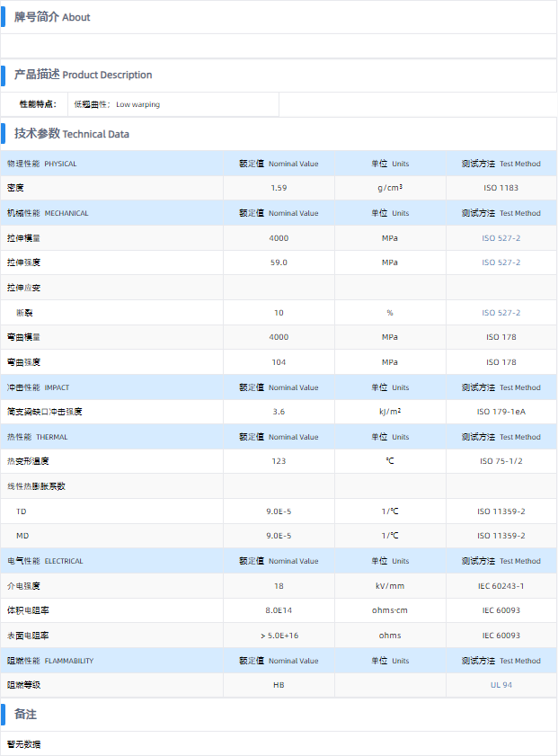The height and width of the screenshot is (756, 558).
Task: Click the PHYSICAL table header
Action: (42, 164)
